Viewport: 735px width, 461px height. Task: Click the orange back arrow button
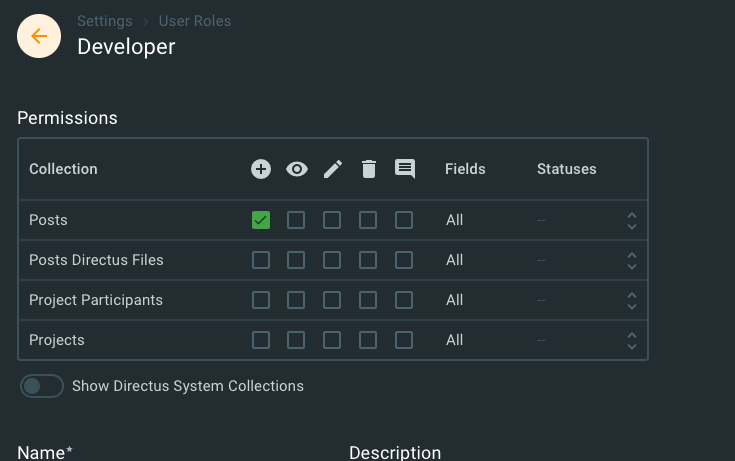click(x=39, y=36)
